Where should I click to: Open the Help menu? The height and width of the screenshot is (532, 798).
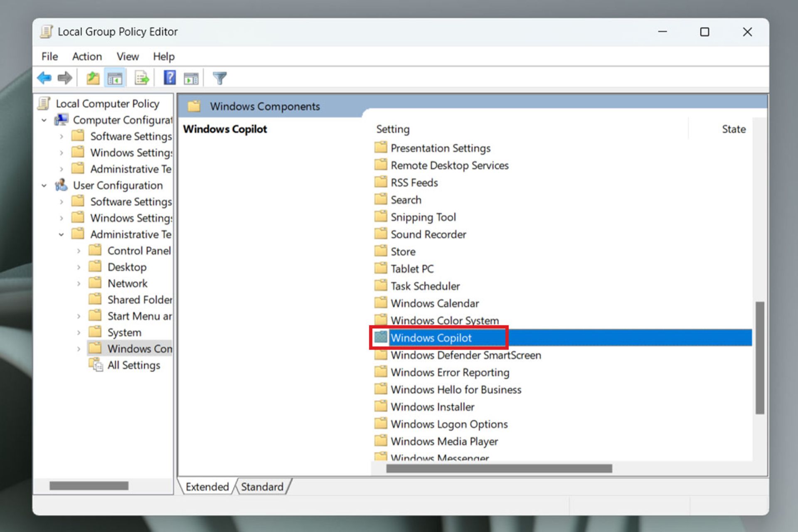(x=164, y=57)
